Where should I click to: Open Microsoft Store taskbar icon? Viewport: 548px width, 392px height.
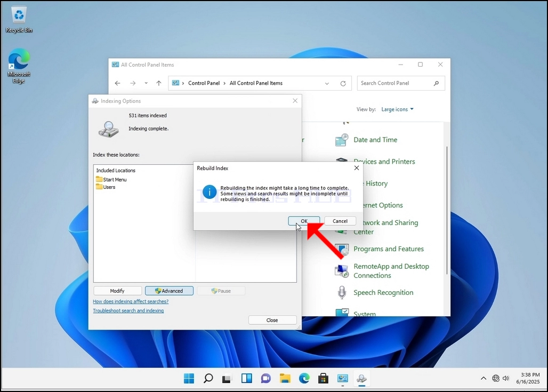323,378
